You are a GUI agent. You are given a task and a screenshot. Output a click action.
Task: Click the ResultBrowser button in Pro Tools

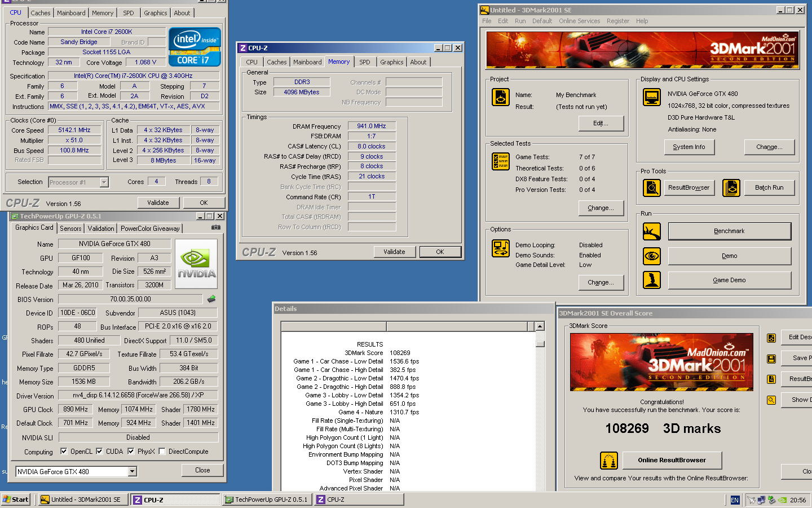pyautogui.click(x=689, y=187)
